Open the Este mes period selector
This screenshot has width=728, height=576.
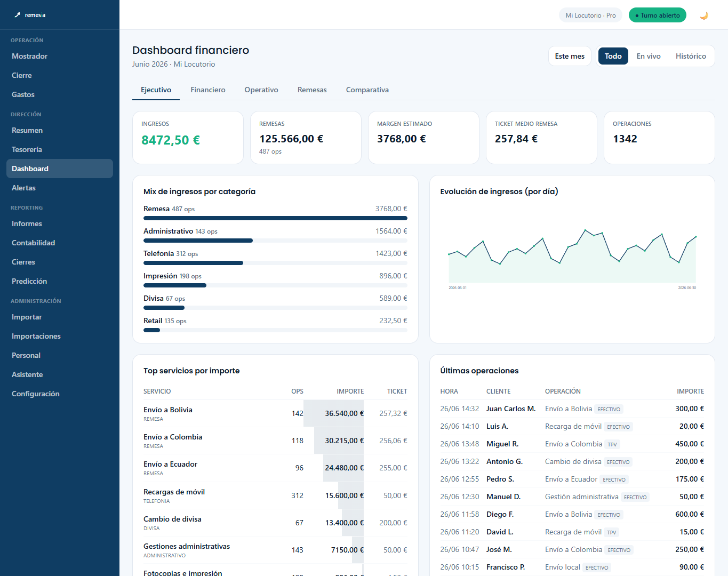[570, 56]
